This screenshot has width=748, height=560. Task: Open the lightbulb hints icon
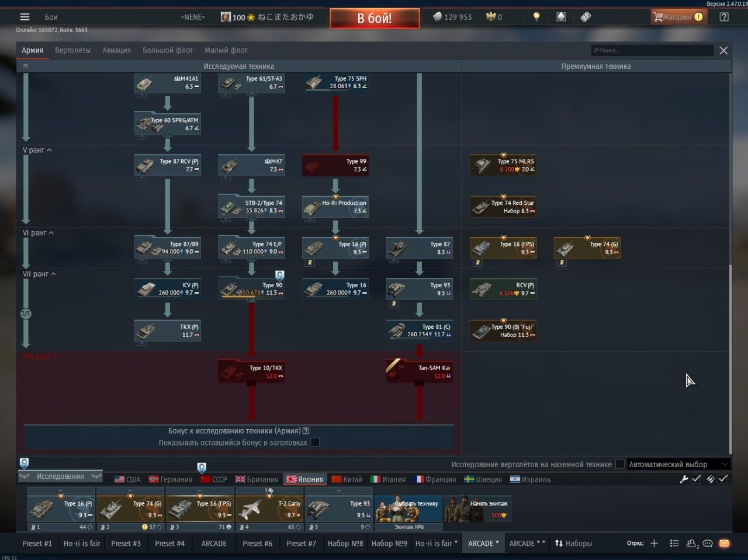click(536, 17)
